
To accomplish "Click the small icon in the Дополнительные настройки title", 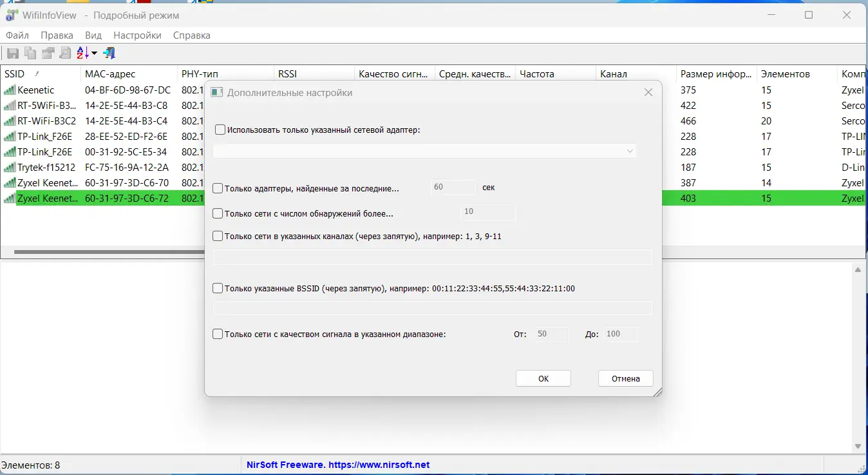I will coord(217,93).
